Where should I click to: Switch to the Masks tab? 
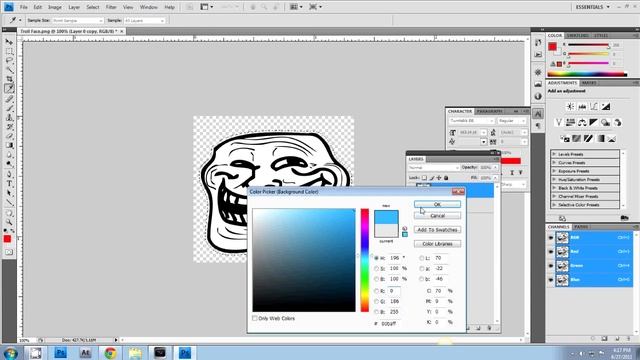(589, 83)
